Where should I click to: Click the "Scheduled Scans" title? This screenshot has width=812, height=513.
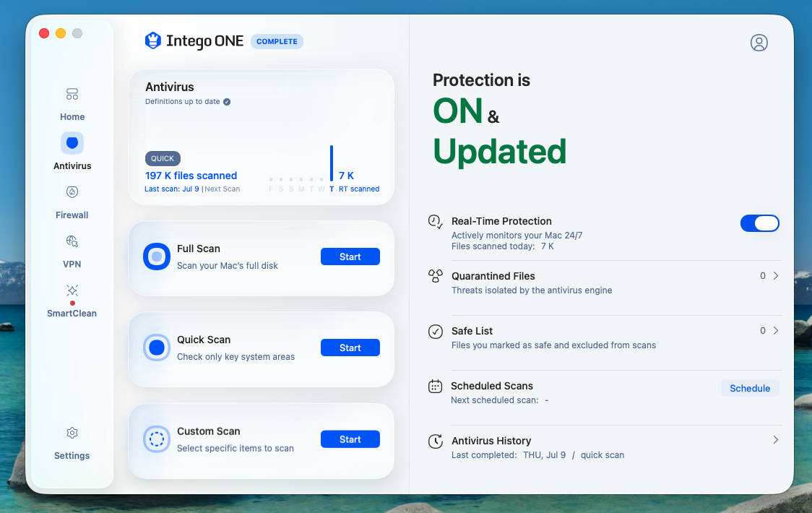coord(491,386)
